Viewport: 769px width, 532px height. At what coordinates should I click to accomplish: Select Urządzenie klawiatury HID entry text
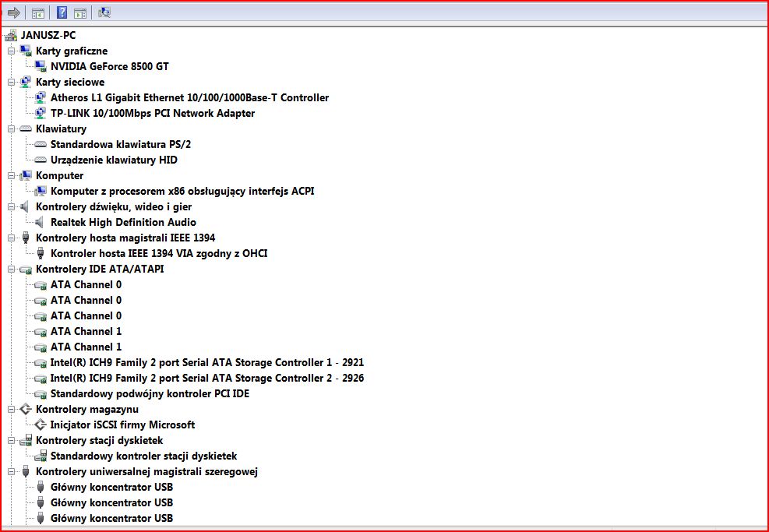114,160
